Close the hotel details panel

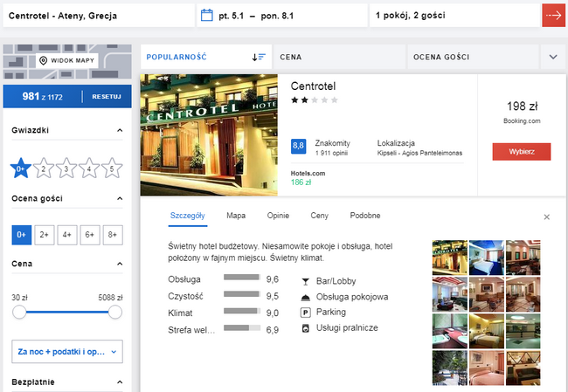click(x=547, y=217)
